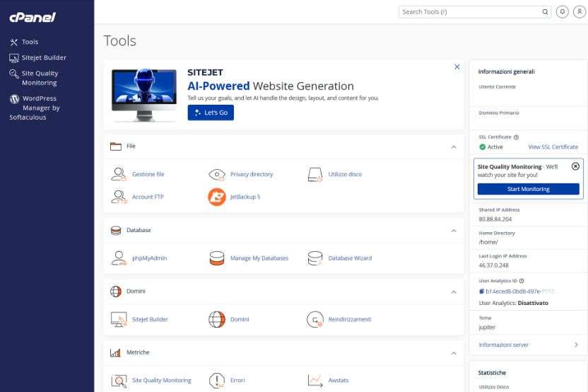The width and height of the screenshot is (588, 392).
Task: Click the Let's Go button
Action: [x=211, y=113]
